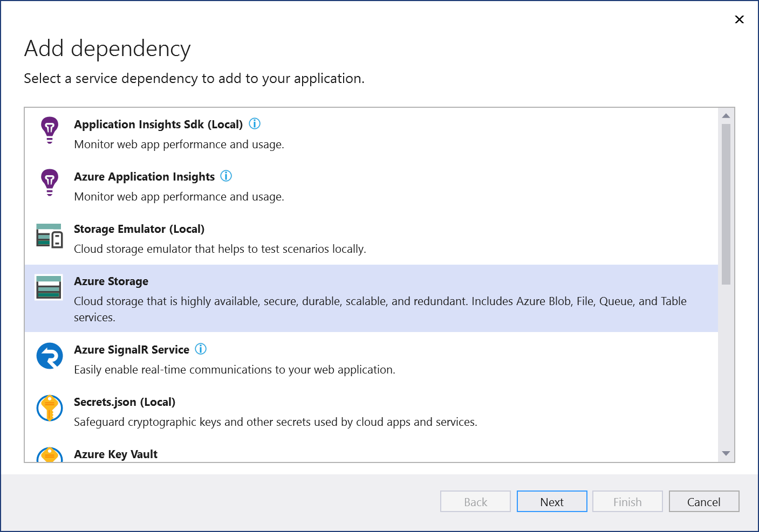The width and height of the screenshot is (759, 532).
Task: Click the scrollbar up arrow
Action: (x=726, y=114)
